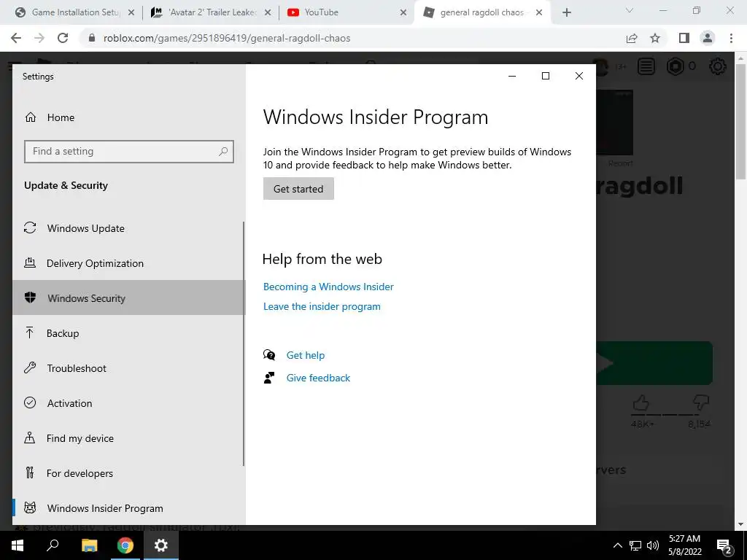
Task: Open Becoming a Windows Insider link
Action: point(328,287)
